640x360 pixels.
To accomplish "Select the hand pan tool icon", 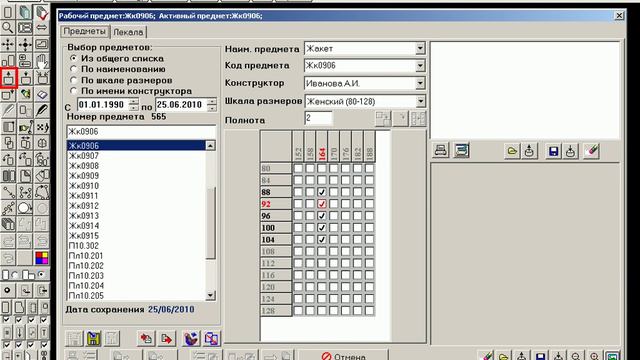I will point(42,61).
